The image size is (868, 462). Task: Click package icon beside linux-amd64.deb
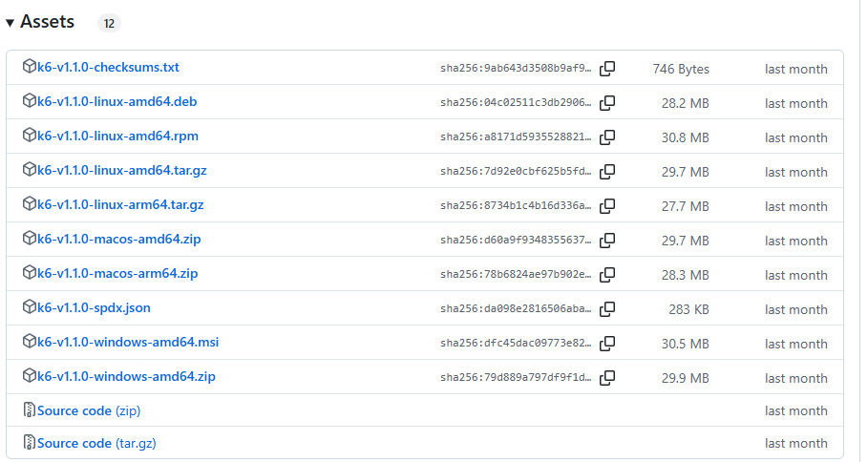pyautogui.click(x=30, y=100)
